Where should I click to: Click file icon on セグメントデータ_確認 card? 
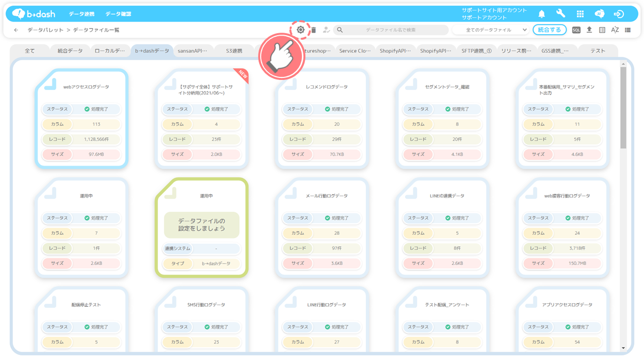(411, 83)
